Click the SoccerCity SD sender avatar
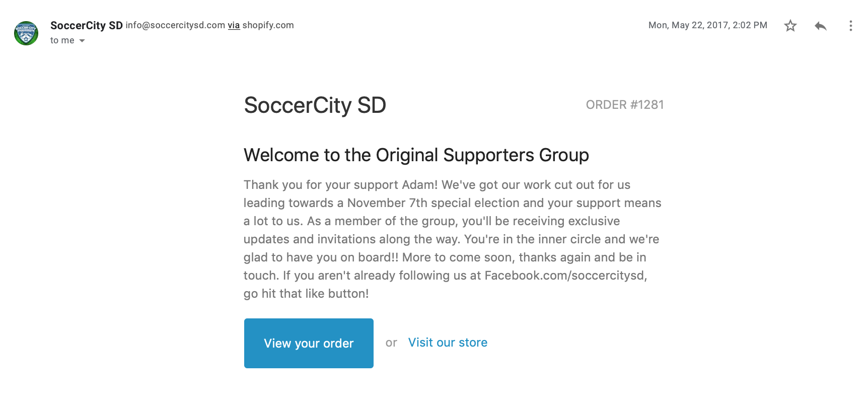This screenshot has width=868, height=400. click(x=26, y=33)
